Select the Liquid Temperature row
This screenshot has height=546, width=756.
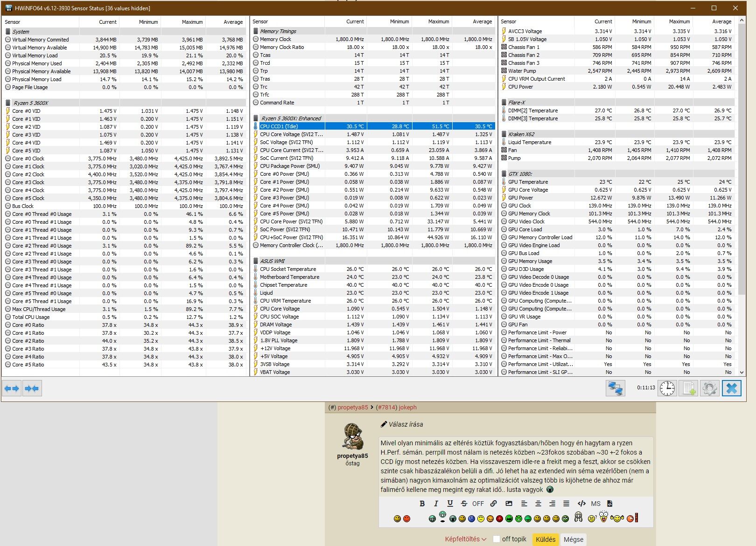click(x=617, y=142)
